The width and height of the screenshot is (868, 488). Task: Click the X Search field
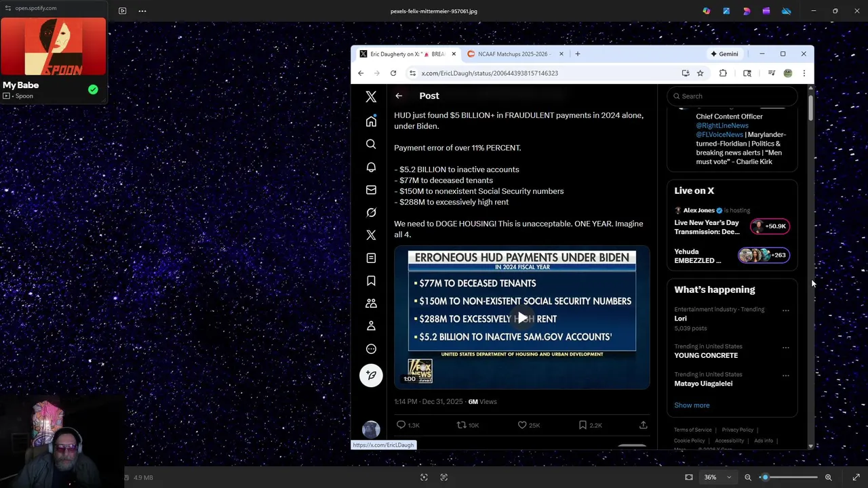coord(732,96)
